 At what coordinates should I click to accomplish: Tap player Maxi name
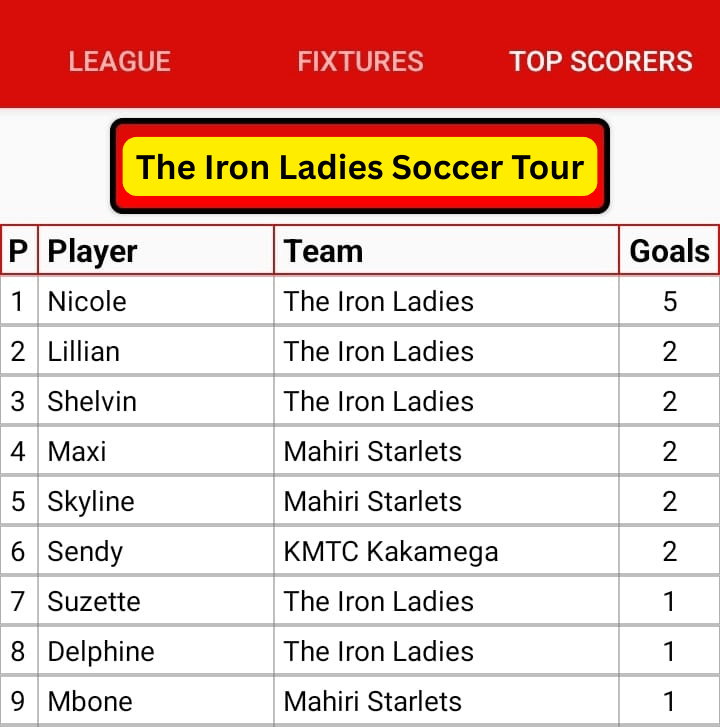[x=77, y=451]
